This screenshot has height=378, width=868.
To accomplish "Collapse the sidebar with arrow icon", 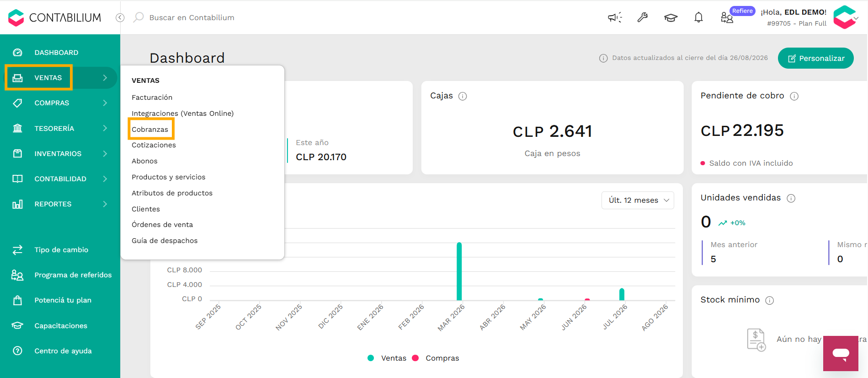I will 120,17.
